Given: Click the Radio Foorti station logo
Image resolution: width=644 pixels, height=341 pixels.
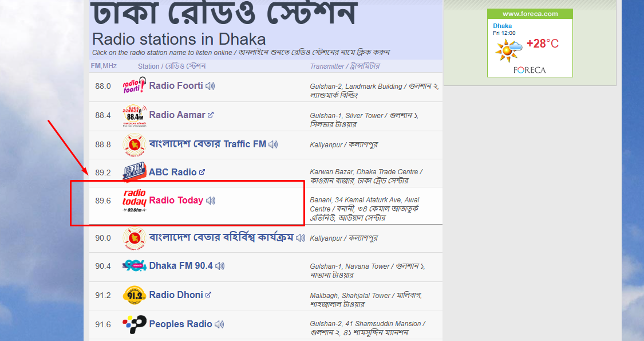Looking at the screenshot, I should point(134,85).
